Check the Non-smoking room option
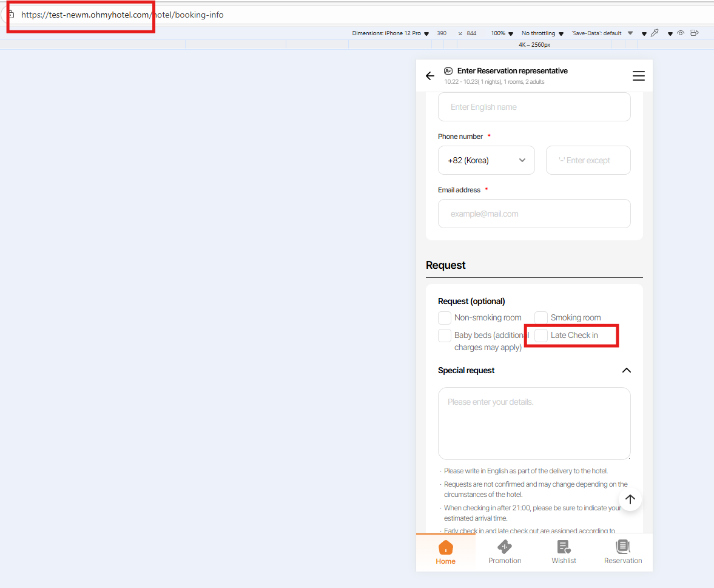The image size is (714, 588). (445, 317)
